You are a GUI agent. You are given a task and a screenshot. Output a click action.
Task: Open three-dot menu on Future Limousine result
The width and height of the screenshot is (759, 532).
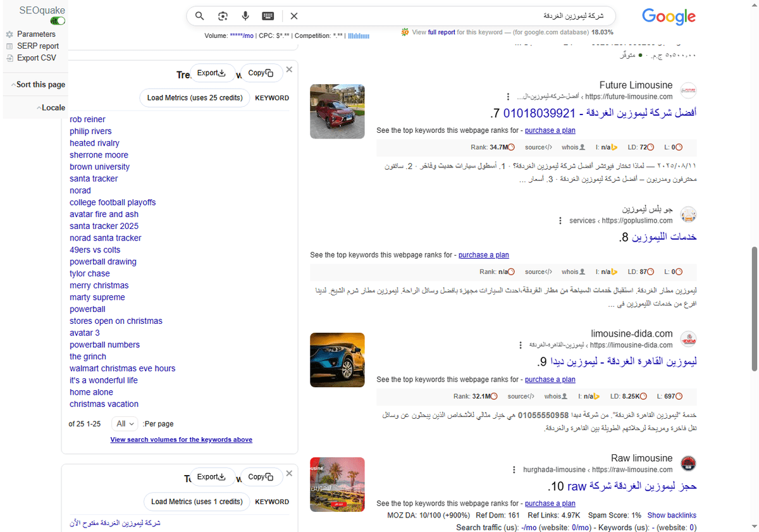pos(509,96)
